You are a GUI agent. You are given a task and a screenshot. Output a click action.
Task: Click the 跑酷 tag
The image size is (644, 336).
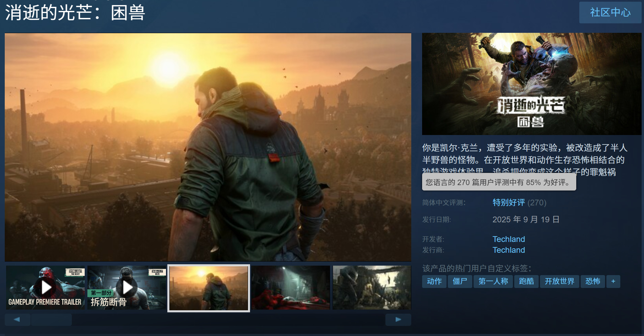(x=526, y=282)
